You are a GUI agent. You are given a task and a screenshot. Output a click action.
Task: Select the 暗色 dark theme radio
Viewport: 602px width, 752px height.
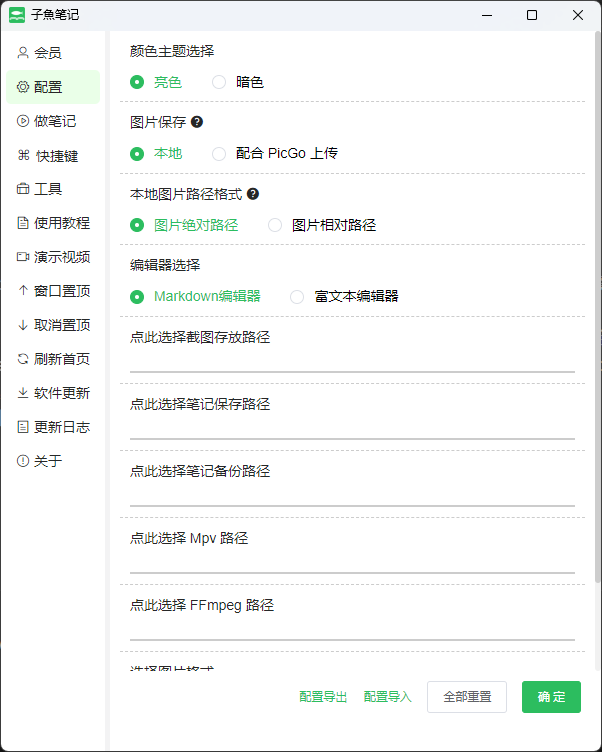click(219, 82)
